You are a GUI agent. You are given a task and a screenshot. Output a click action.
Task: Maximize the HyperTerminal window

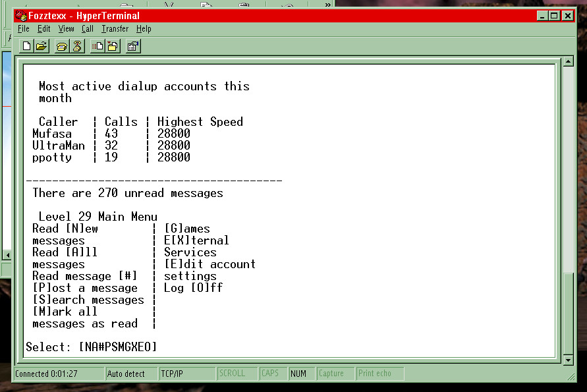click(555, 16)
